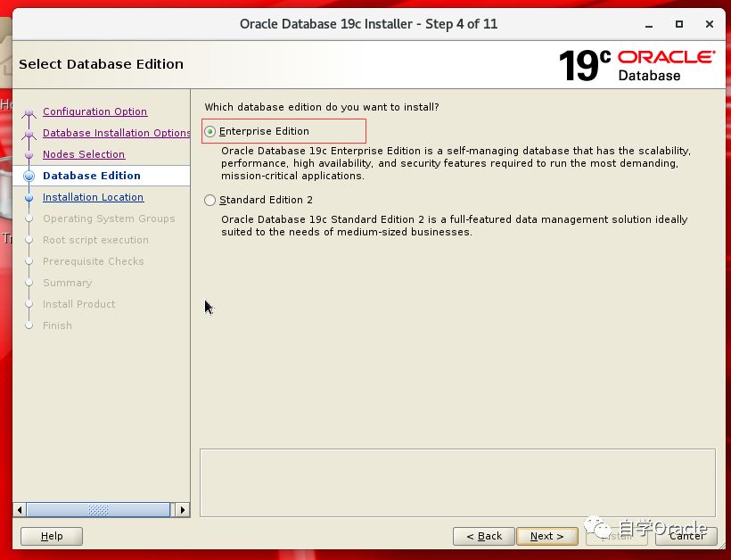The width and height of the screenshot is (731, 560).
Task: Click the Select Database Edition heading
Action: pos(101,64)
